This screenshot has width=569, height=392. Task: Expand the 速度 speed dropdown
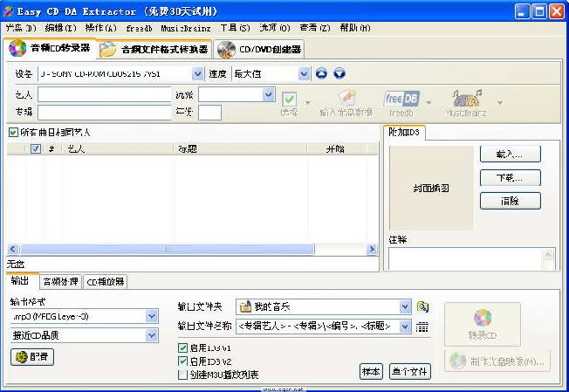(x=304, y=73)
